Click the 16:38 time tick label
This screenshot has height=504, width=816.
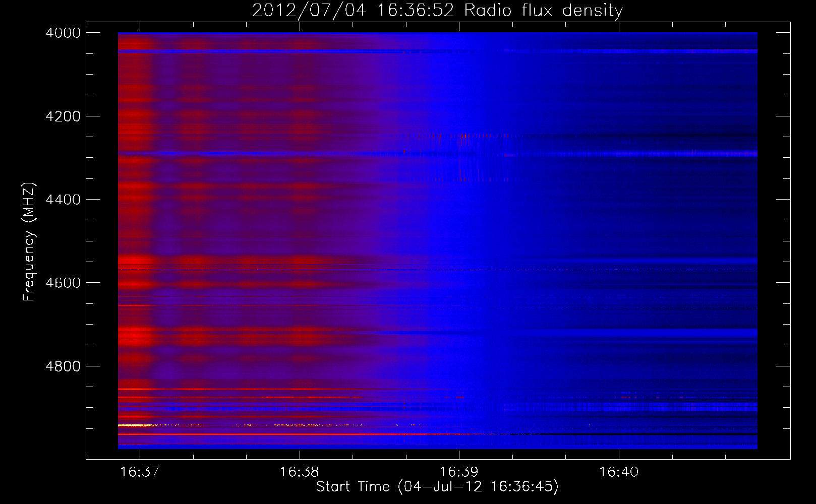[300, 472]
